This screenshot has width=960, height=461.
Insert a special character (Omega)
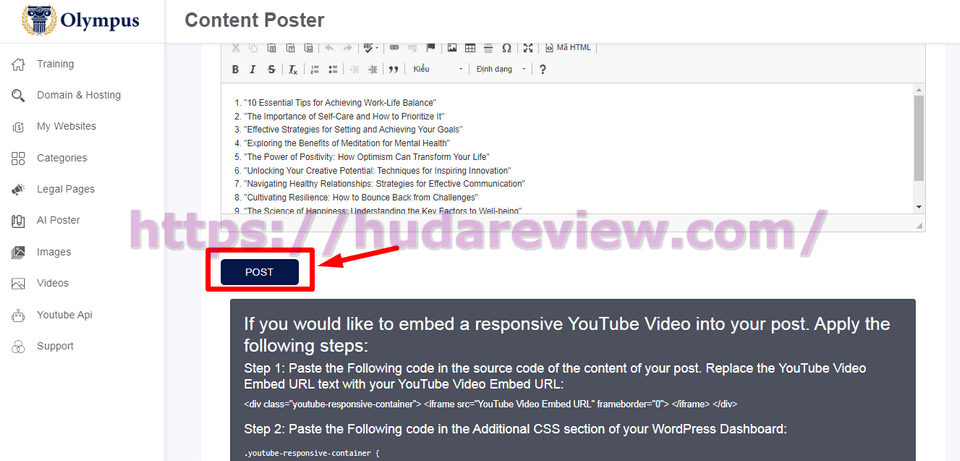pyautogui.click(x=506, y=47)
